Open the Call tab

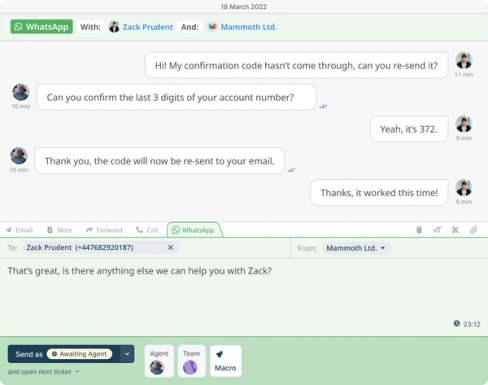[147, 230]
